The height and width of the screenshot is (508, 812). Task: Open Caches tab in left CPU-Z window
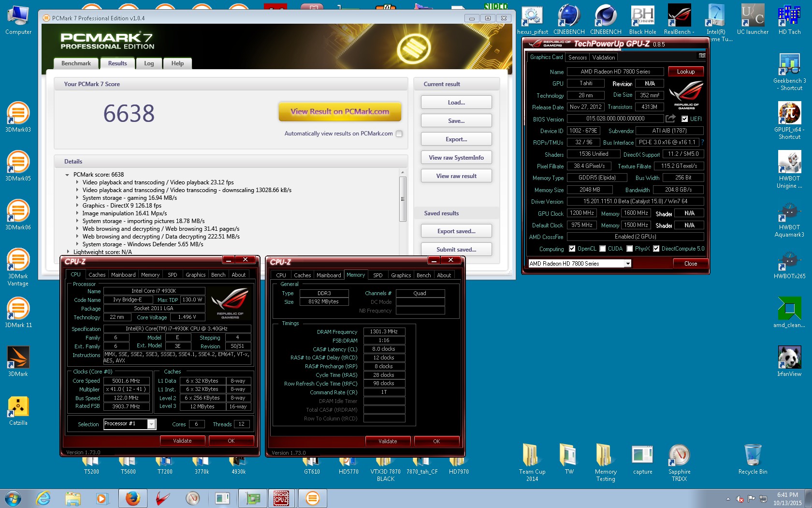(97, 275)
